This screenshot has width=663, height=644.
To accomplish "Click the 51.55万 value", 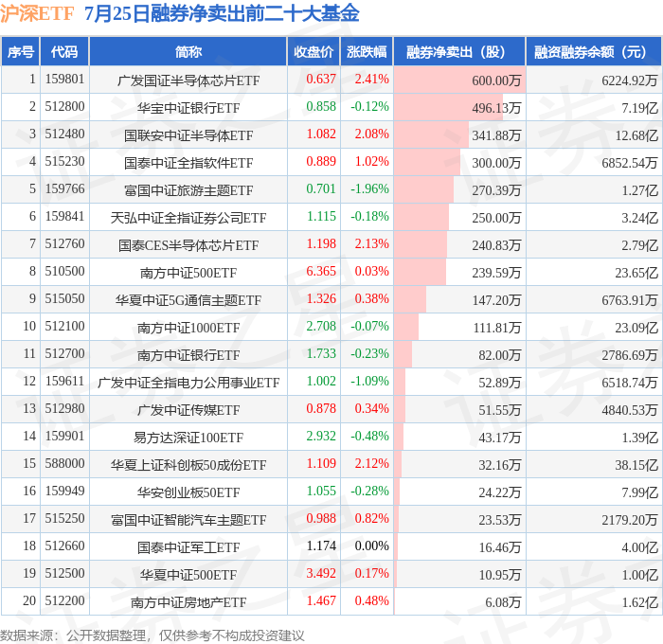I will (x=499, y=410).
